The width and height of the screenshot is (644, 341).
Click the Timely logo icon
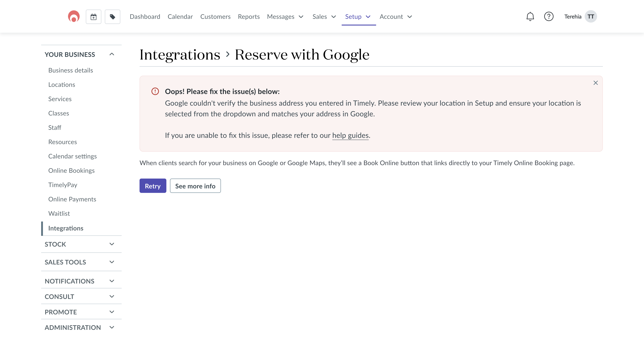[x=73, y=16]
